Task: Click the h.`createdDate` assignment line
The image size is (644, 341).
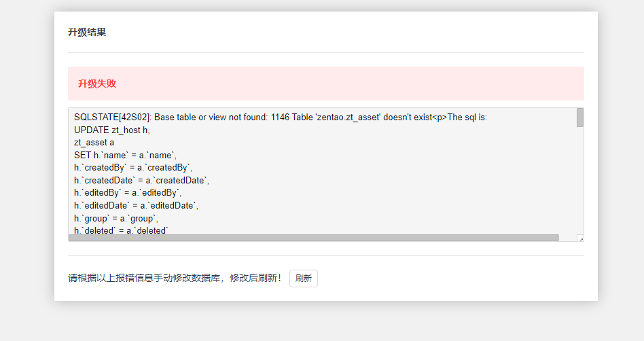Action: 141,181
